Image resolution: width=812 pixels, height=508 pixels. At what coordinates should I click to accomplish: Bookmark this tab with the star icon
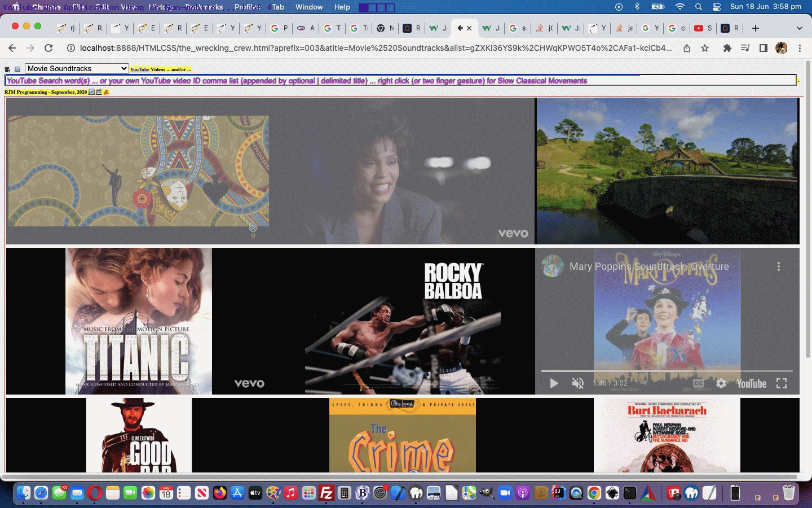pyautogui.click(x=705, y=48)
